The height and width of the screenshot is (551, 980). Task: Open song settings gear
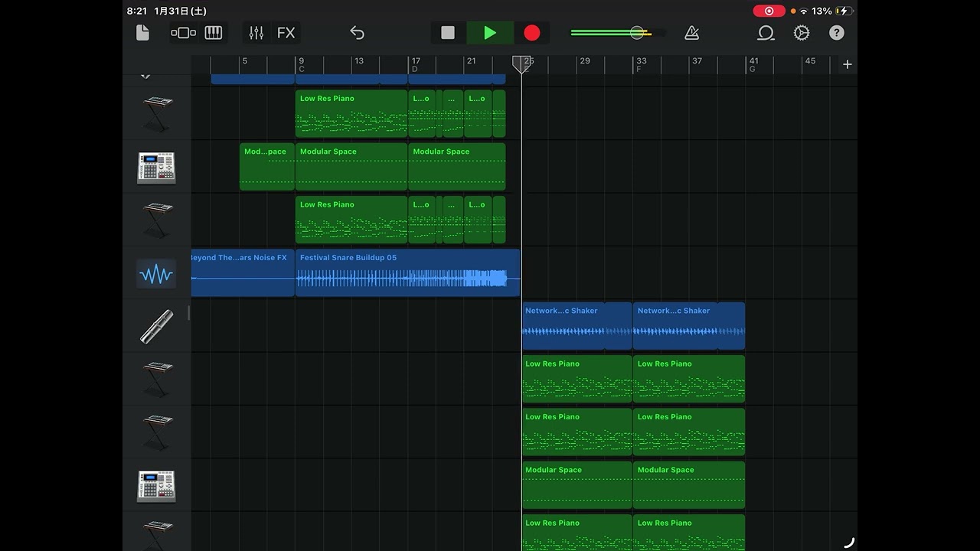click(x=802, y=33)
